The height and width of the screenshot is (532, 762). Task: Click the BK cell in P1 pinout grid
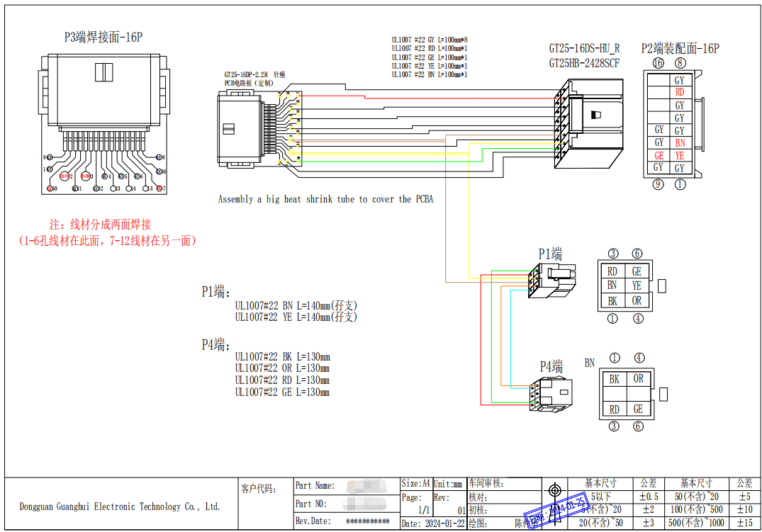pyautogui.click(x=612, y=301)
